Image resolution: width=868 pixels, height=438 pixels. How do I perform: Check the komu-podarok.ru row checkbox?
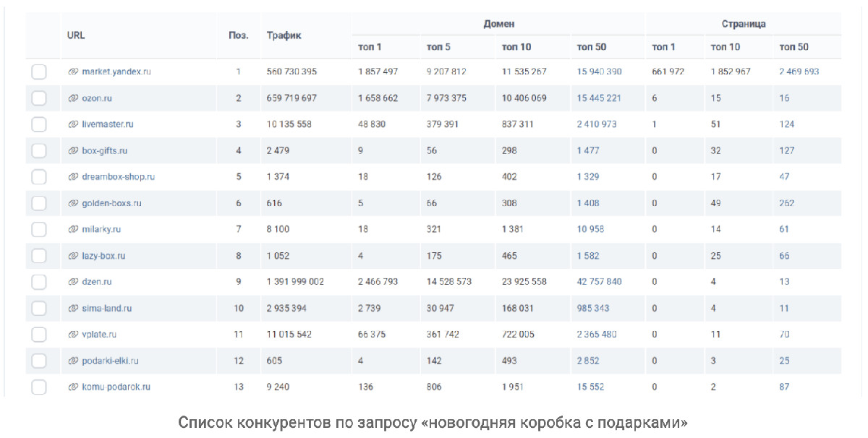click(39, 387)
